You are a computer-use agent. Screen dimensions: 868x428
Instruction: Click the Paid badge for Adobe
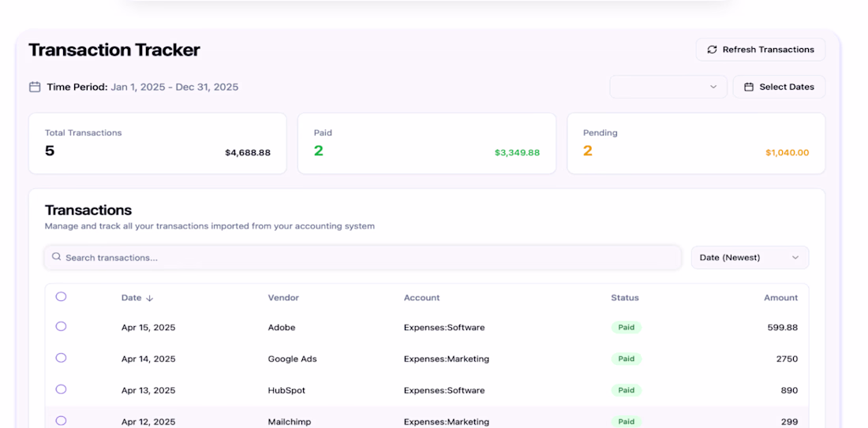[626, 327]
